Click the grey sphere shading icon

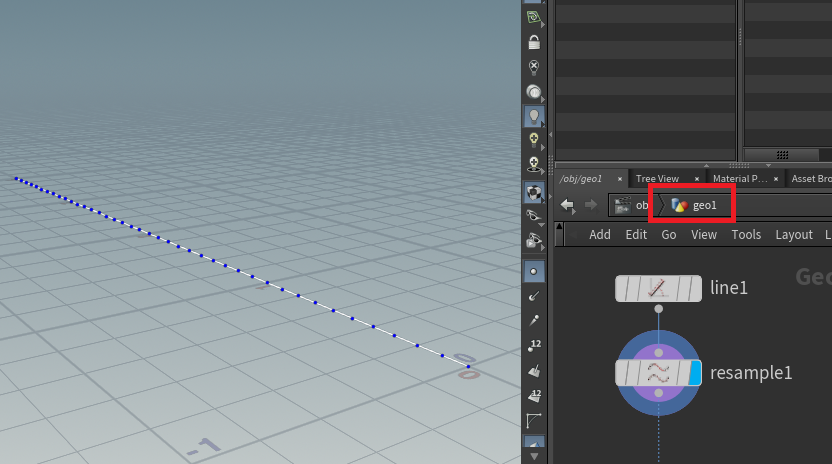534,92
